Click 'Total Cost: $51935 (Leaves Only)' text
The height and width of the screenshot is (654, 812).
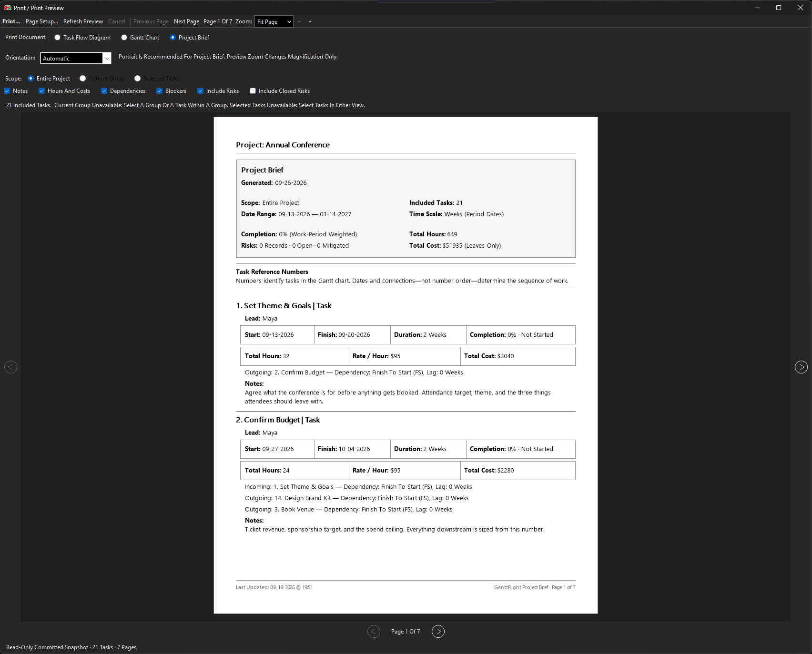455,246
